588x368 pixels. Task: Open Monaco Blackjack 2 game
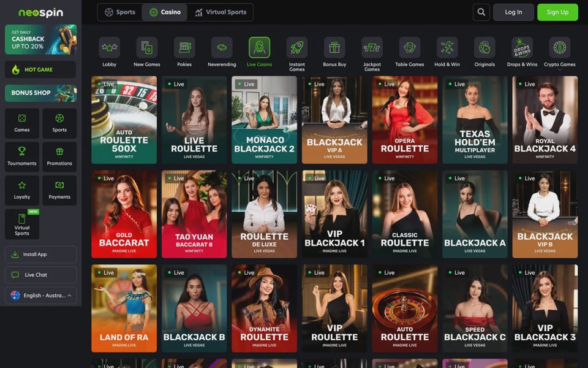pos(264,120)
